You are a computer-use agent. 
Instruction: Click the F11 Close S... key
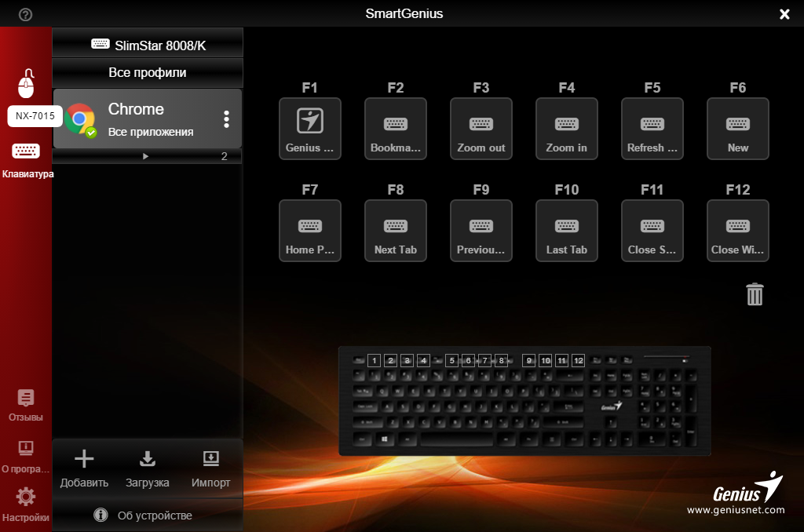tap(652, 231)
